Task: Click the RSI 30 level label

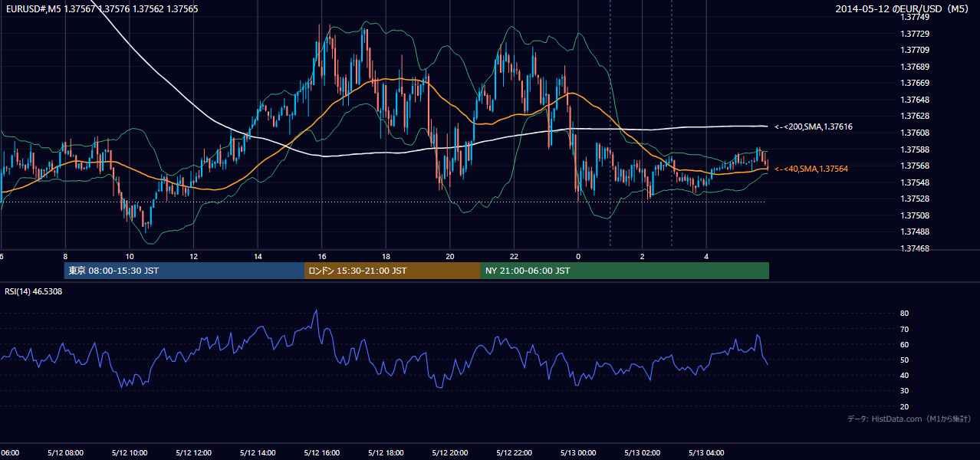Action: (904, 391)
